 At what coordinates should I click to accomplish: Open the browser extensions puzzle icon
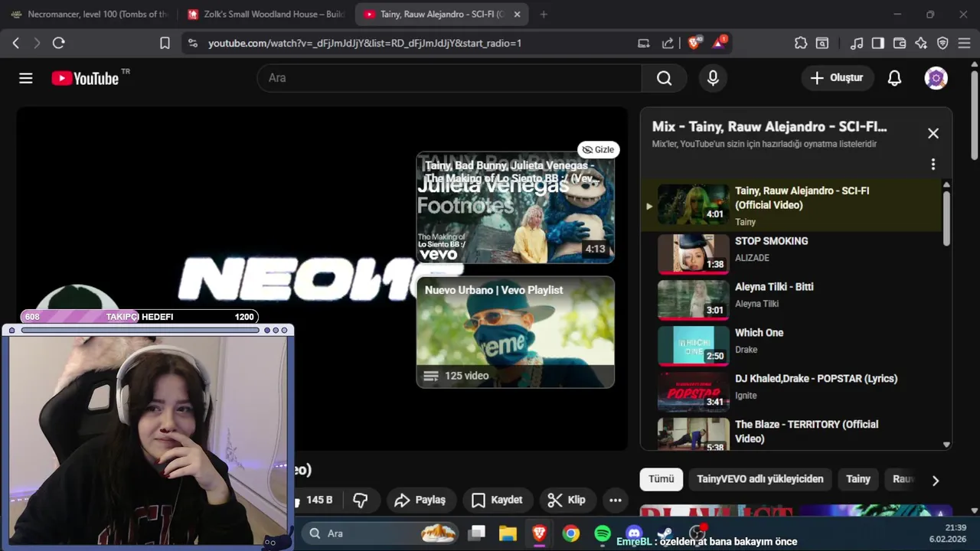point(801,43)
